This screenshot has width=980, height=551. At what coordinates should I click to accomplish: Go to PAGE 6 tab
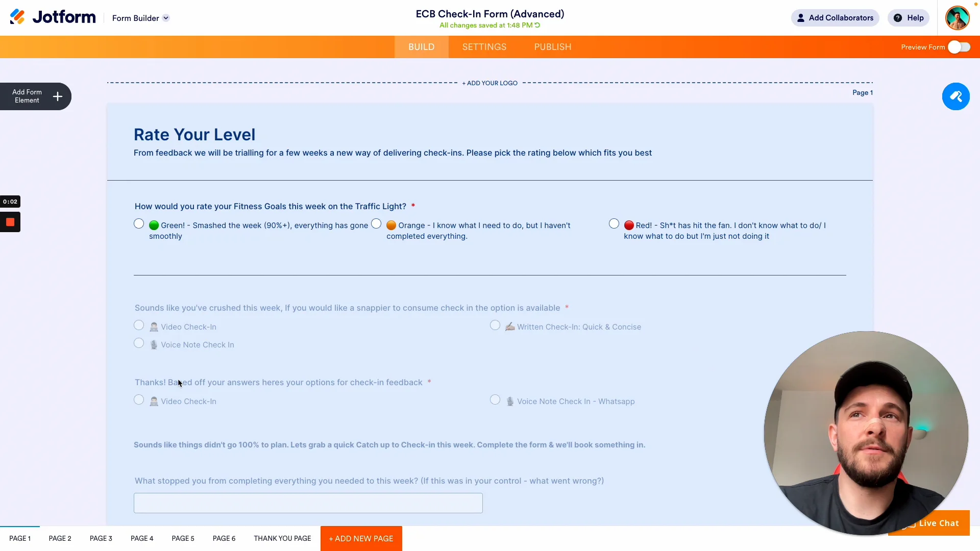pos(224,538)
